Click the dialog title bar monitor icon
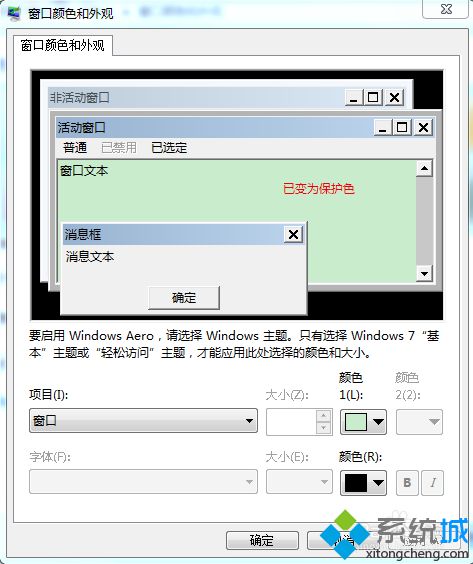This screenshot has width=473, height=564. pos(13,13)
